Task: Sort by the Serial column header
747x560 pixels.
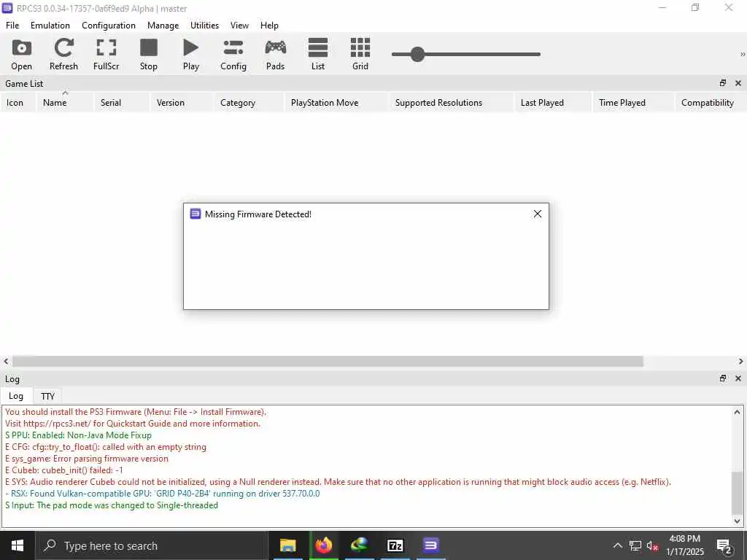Action: pos(122,102)
